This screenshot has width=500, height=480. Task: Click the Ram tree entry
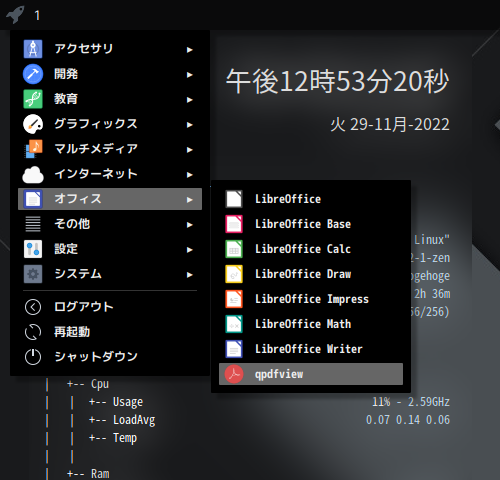pyautogui.click(x=100, y=474)
